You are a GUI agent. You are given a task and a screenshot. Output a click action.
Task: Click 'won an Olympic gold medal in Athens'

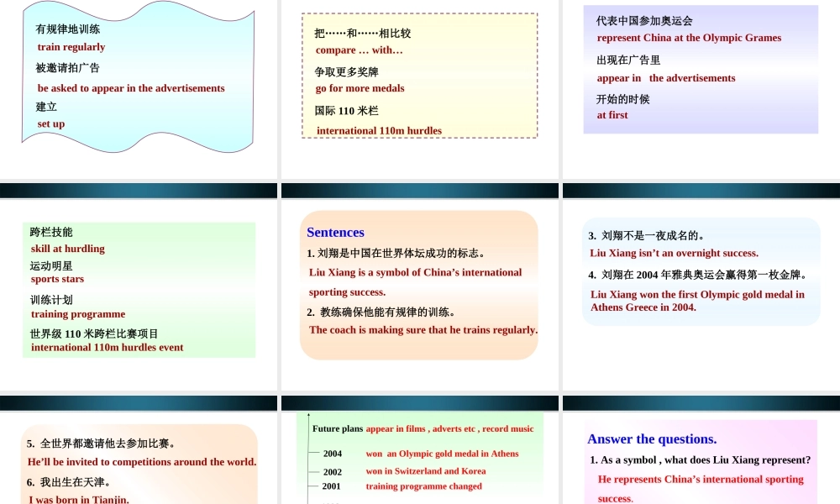443,454
